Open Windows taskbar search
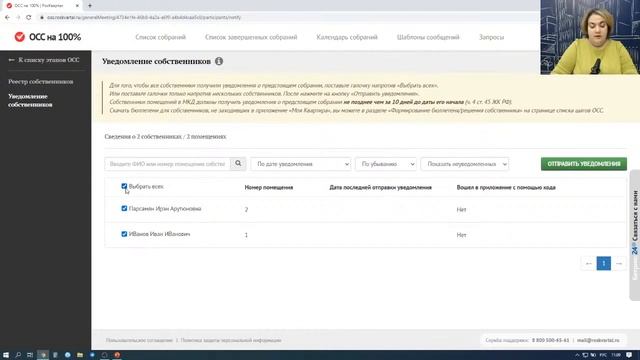This screenshot has width=640, height=360. (18, 355)
